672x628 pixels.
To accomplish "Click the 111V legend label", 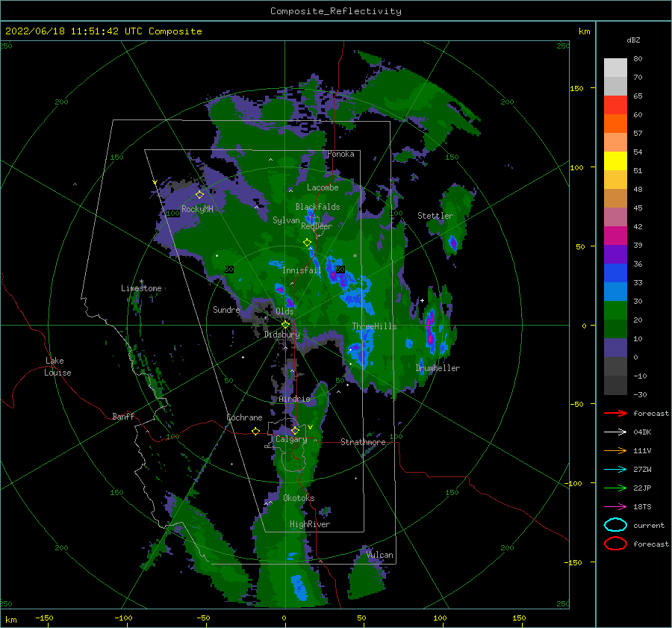I will 642,450.
